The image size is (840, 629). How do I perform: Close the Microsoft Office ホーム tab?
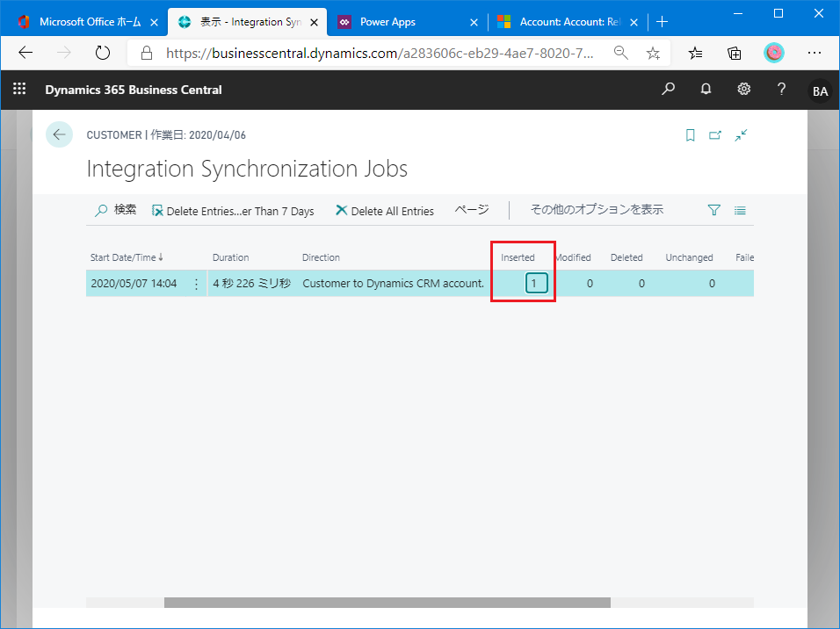pyautogui.click(x=155, y=22)
